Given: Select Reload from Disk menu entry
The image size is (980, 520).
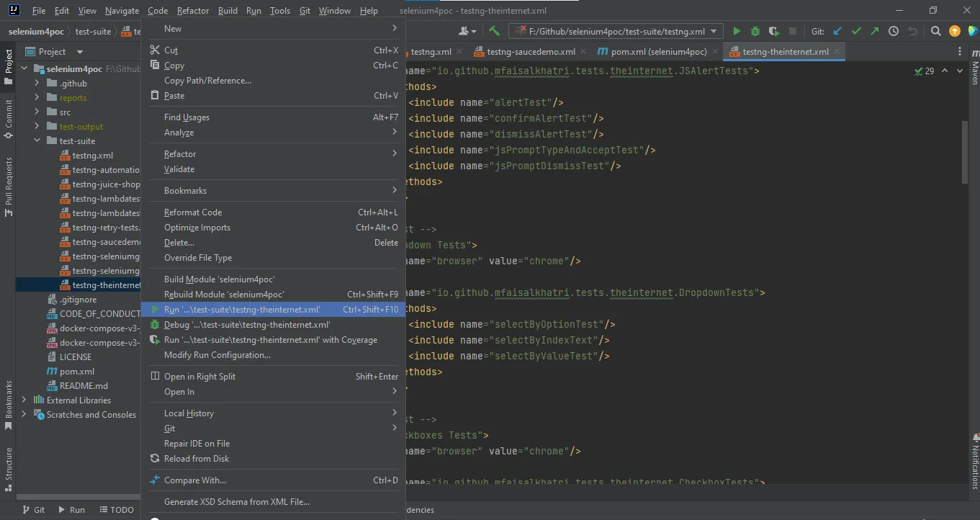Looking at the screenshot, I should click(273, 459).
